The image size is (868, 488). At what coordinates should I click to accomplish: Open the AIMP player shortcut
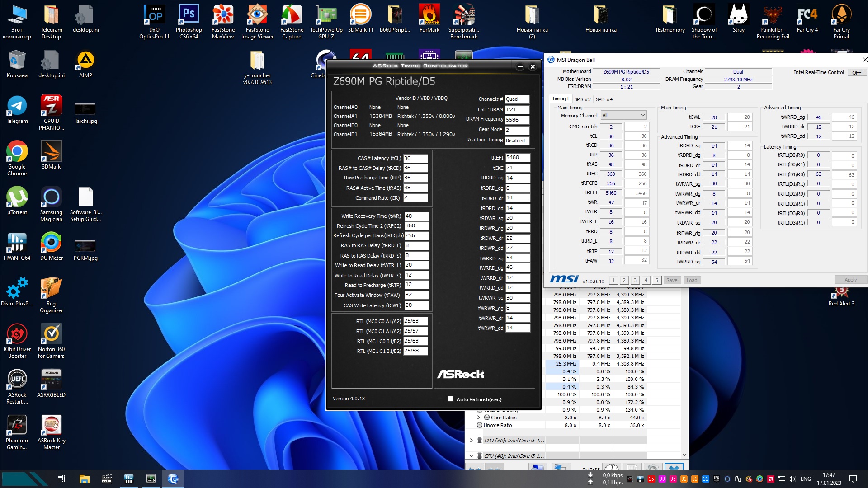(85, 64)
